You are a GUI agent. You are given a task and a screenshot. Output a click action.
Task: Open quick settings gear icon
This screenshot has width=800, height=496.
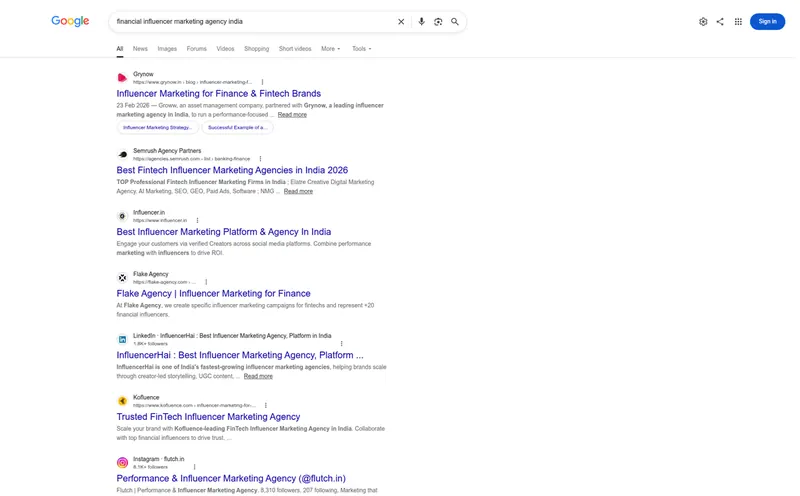click(703, 21)
